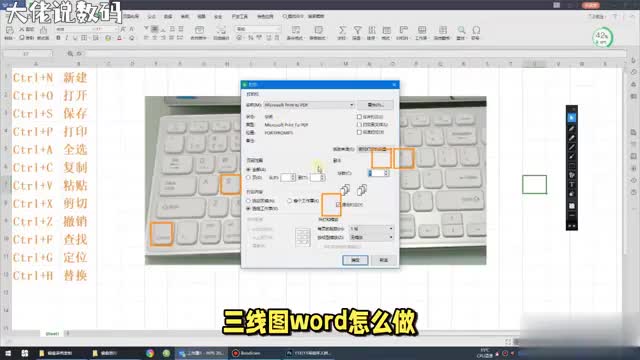Click the font color red A swatch
Image resolution: width=640 pixels, height=360 pixels.
coord(119,38)
